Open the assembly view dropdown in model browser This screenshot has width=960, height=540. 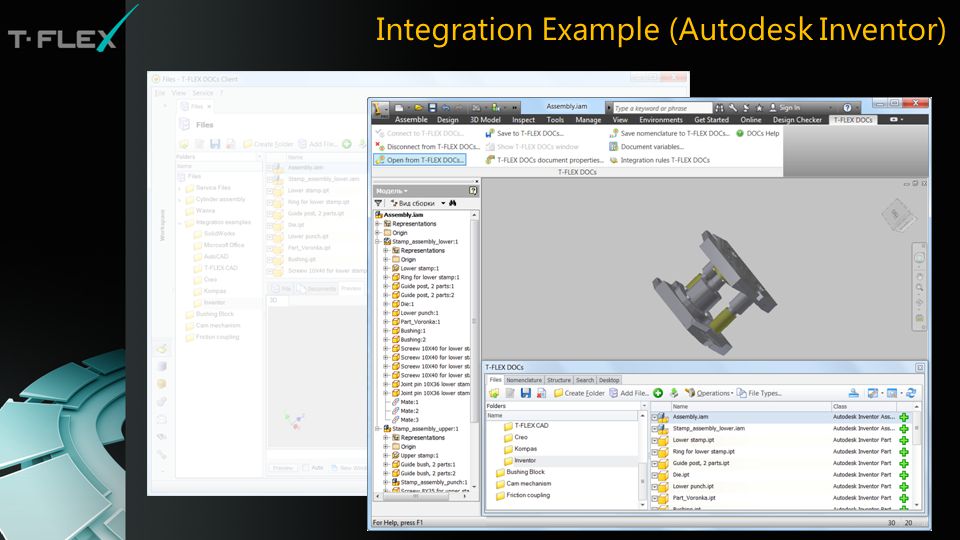click(443, 203)
